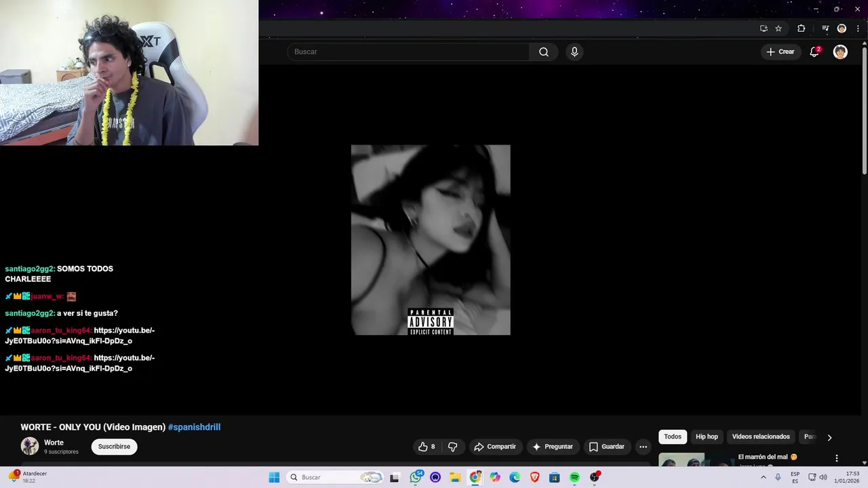868x488 pixels.
Task: Open the Worte channel name link
Action: pyautogui.click(x=54, y=443)
